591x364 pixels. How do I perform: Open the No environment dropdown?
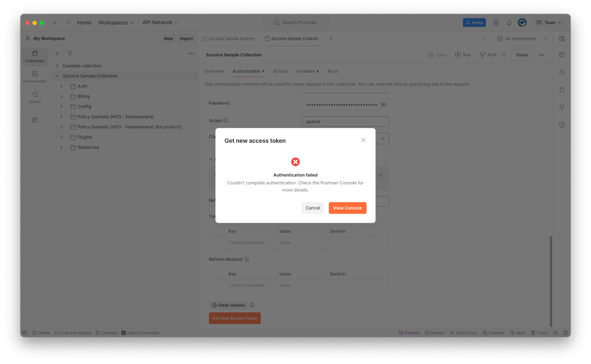522,39
